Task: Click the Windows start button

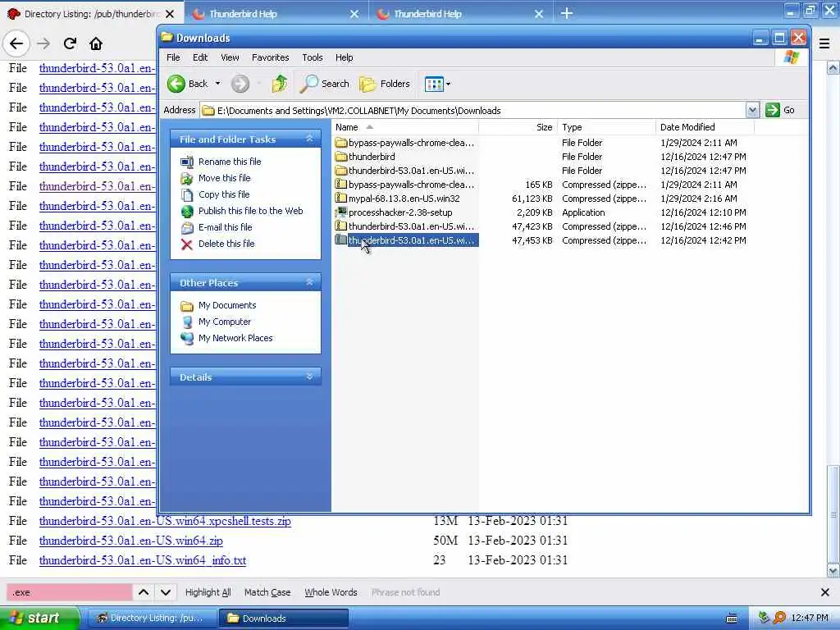Action: [39, 618]
